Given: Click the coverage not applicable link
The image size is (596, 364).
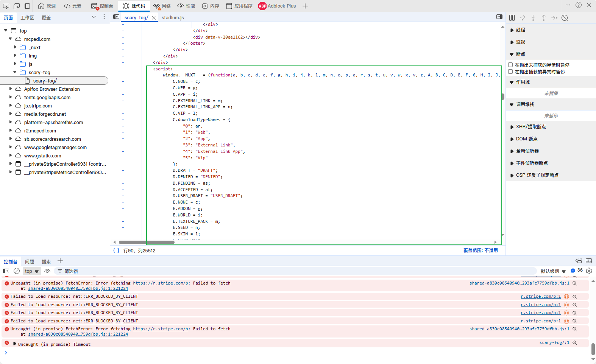Looking at the screenshot, I should coord(480,250).
